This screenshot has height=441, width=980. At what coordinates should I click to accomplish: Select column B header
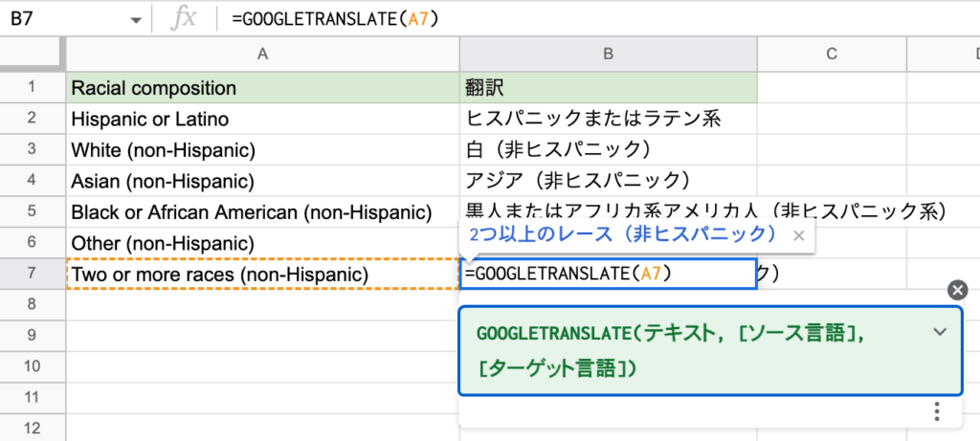(x=608, y=55)
